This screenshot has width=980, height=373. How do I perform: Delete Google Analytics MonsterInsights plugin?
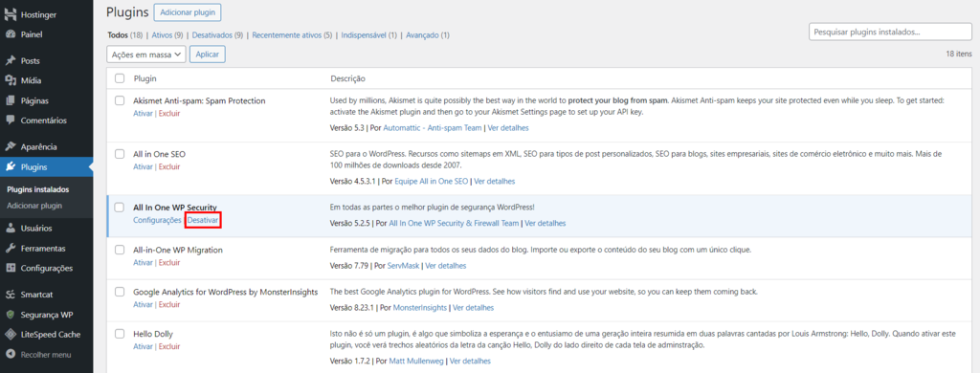coord(168,304)
